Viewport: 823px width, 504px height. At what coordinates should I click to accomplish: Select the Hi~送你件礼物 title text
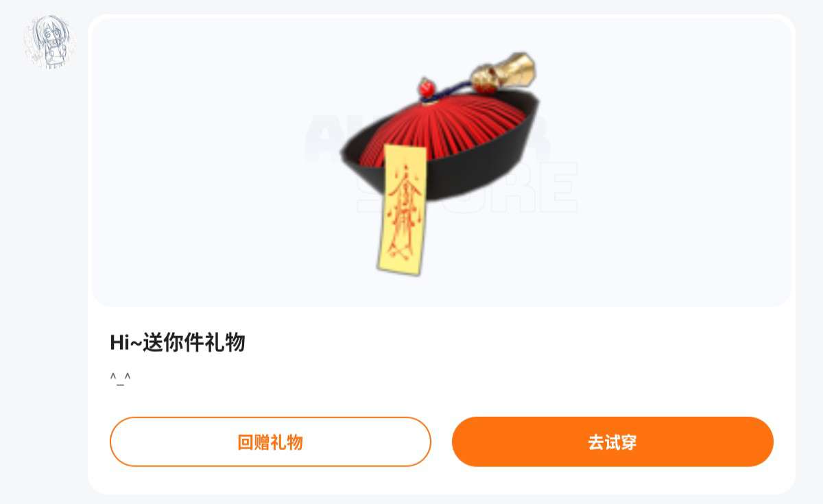tap(178, 341)
